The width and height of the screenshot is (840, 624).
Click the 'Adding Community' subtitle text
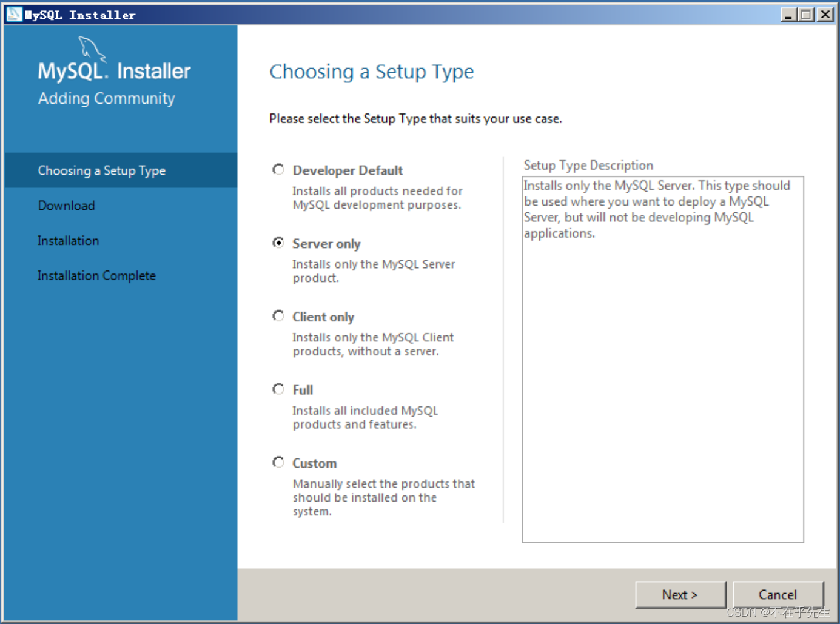(106, 99)
